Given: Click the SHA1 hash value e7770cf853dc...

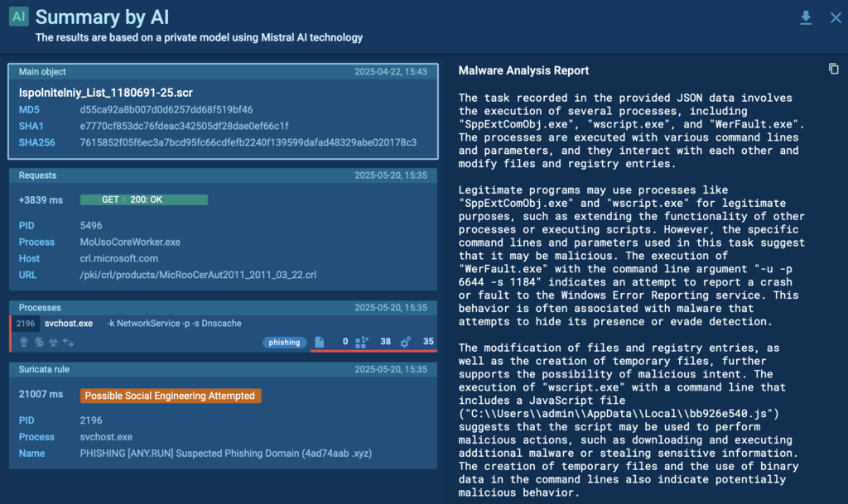Looking at the screenshot, I should pyautogui.click(x=185, y=127).
